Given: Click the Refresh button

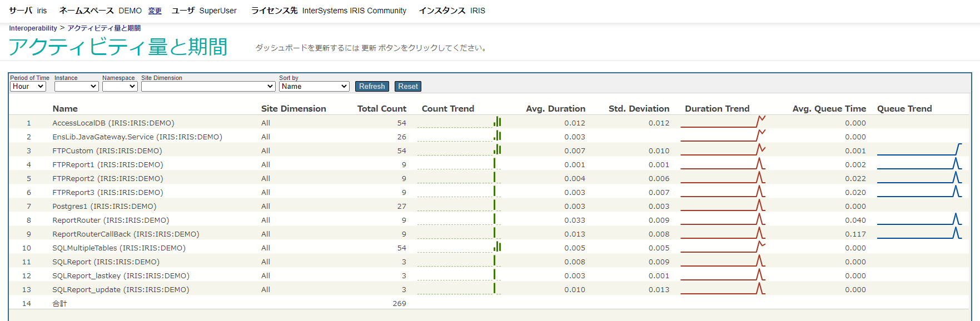Looking at the screenshot, I should pos(372,86).
